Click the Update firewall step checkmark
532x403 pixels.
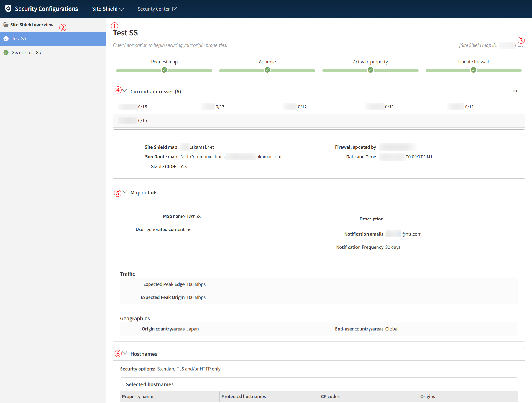[x=474, y=70]
